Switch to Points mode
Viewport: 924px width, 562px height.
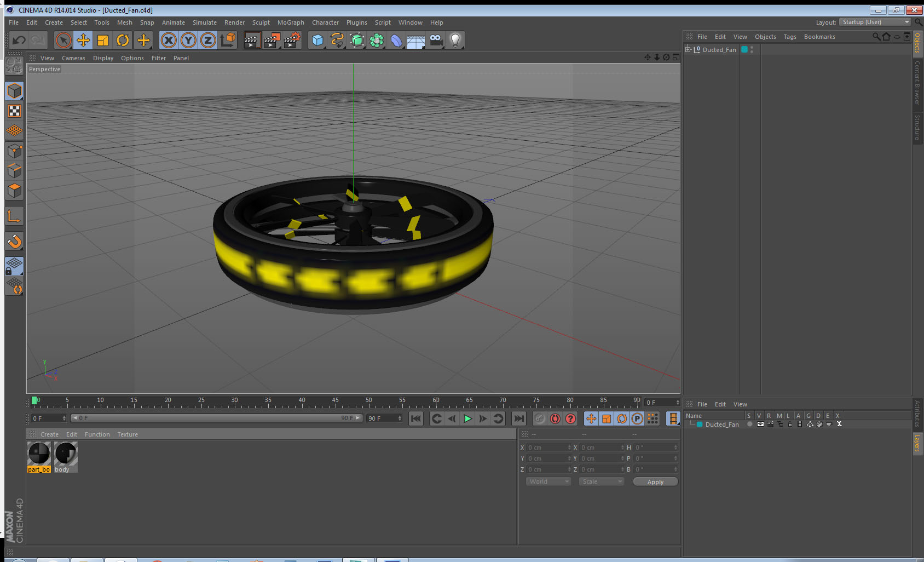[14, 151]
